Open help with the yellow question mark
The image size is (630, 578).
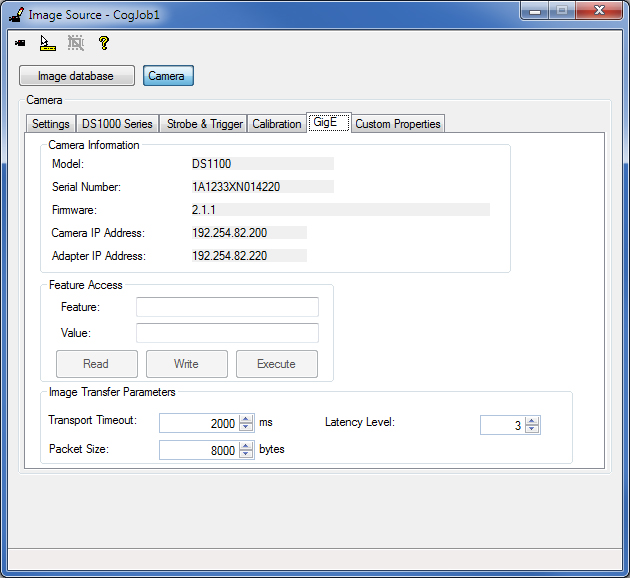[104, 43]
